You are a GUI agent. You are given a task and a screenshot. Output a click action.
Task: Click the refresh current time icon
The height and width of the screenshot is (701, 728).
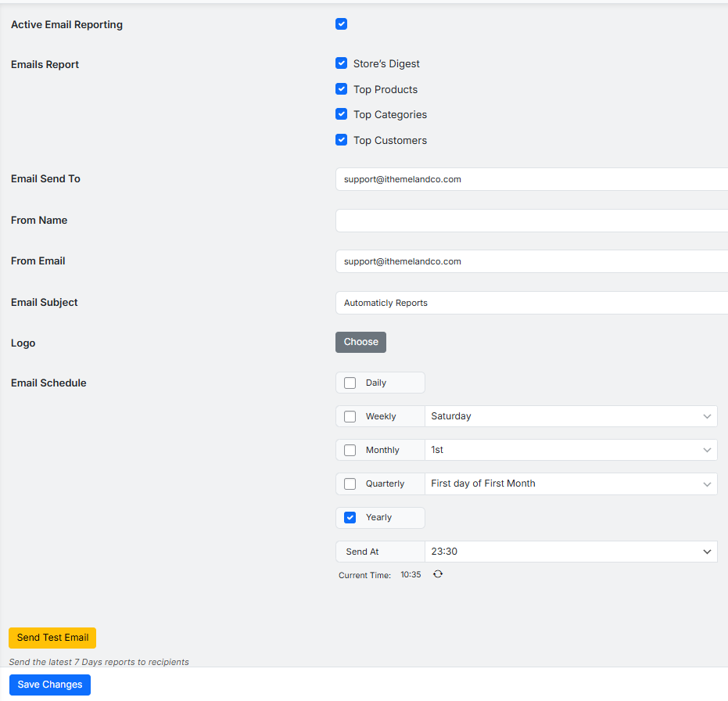[438, 574]
